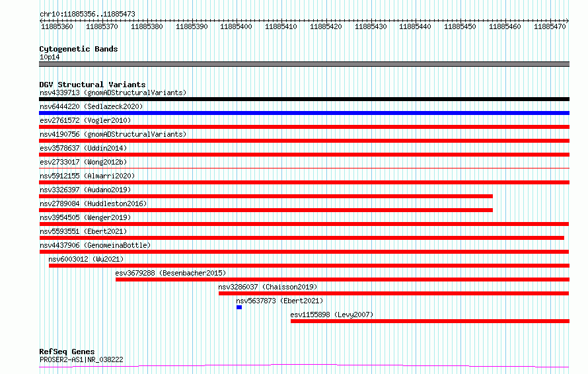The width and height of the screenshot is (588, 374).
Task: Click the red bar under nsv3954505
Action: click(304, 224)
